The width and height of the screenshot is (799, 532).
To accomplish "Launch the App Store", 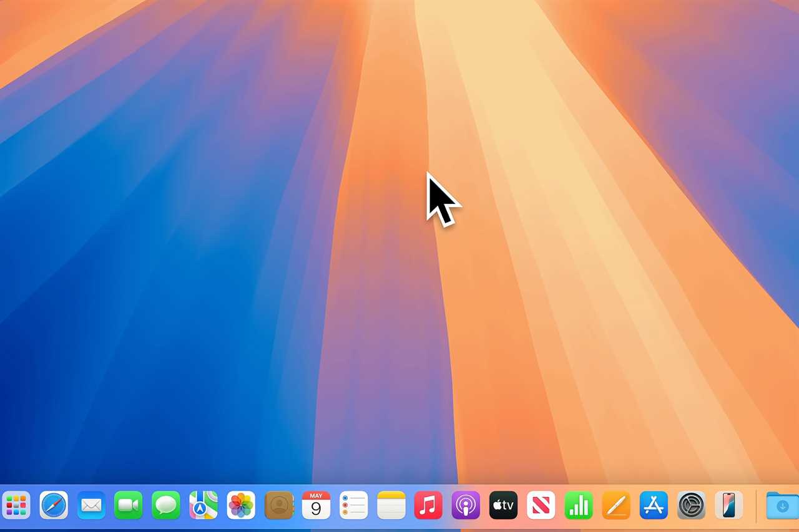I will click(x=653, y=505).
